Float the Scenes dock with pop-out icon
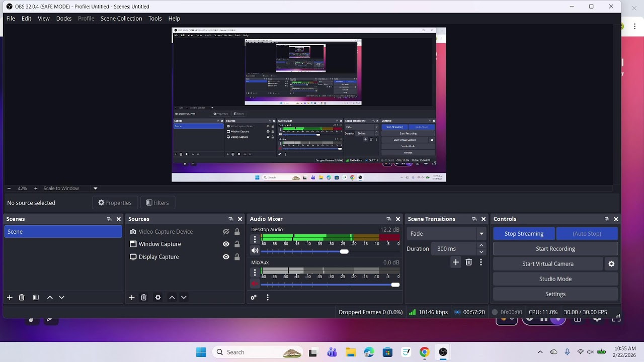644x362 pixels. coord(109,219)
